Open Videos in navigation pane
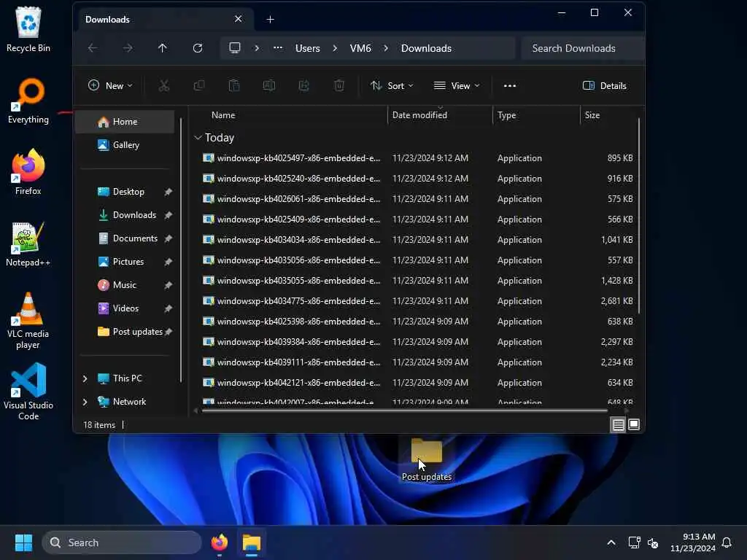The width and height of the screenshot is (747, 560). 125,308
